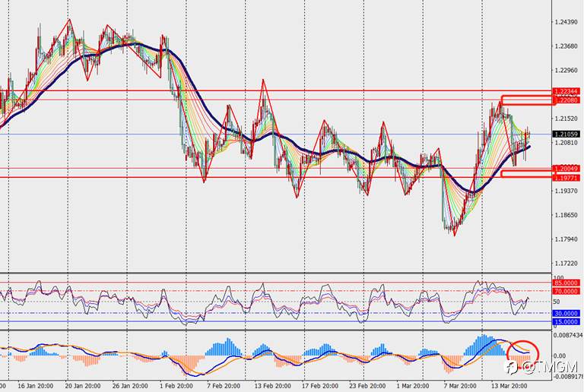
Task: Click the 13 Feb 20:00 time label
Action: 272,386
